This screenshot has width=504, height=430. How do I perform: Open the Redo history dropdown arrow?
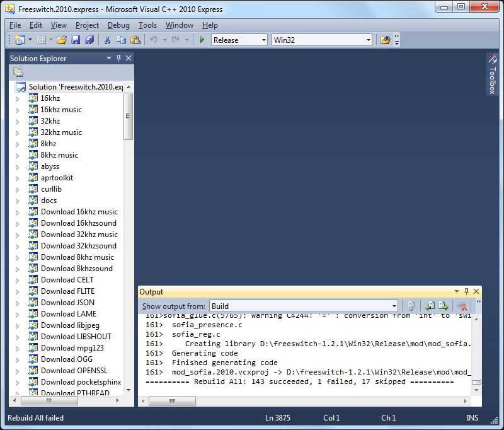tap(186, 40)
